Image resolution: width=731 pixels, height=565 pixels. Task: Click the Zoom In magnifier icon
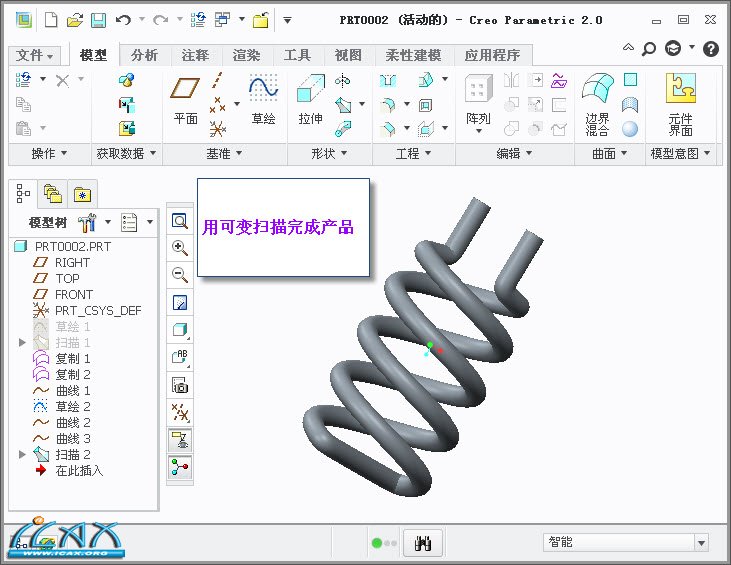(x=180, y=248)
